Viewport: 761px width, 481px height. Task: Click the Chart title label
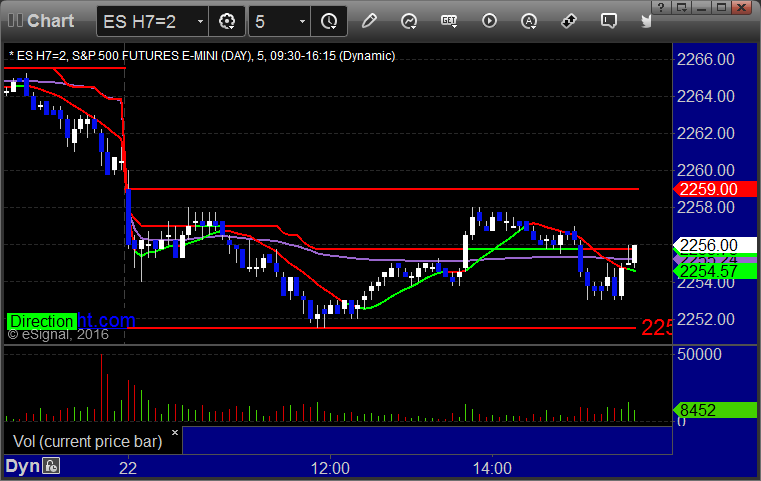point(50,21)
